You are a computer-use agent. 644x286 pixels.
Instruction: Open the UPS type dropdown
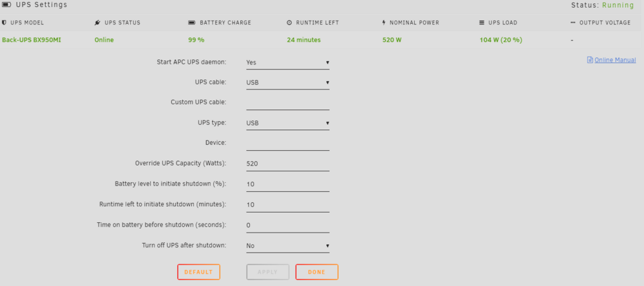coord(287,123)
